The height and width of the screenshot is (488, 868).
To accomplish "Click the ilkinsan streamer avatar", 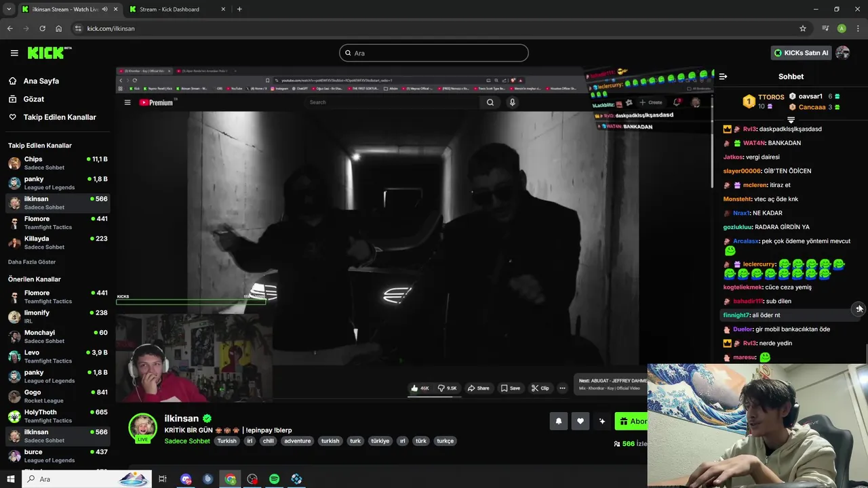I will [x=143, y=427].
